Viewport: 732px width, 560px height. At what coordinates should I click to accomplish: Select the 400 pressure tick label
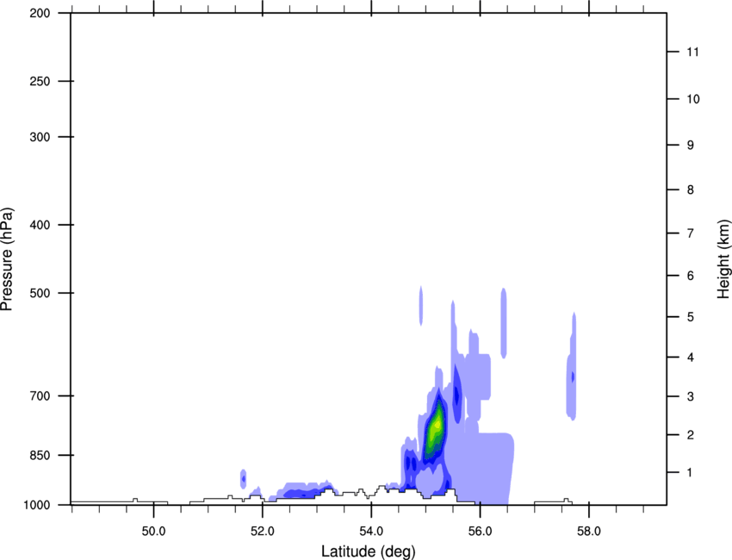pos(40,225)
